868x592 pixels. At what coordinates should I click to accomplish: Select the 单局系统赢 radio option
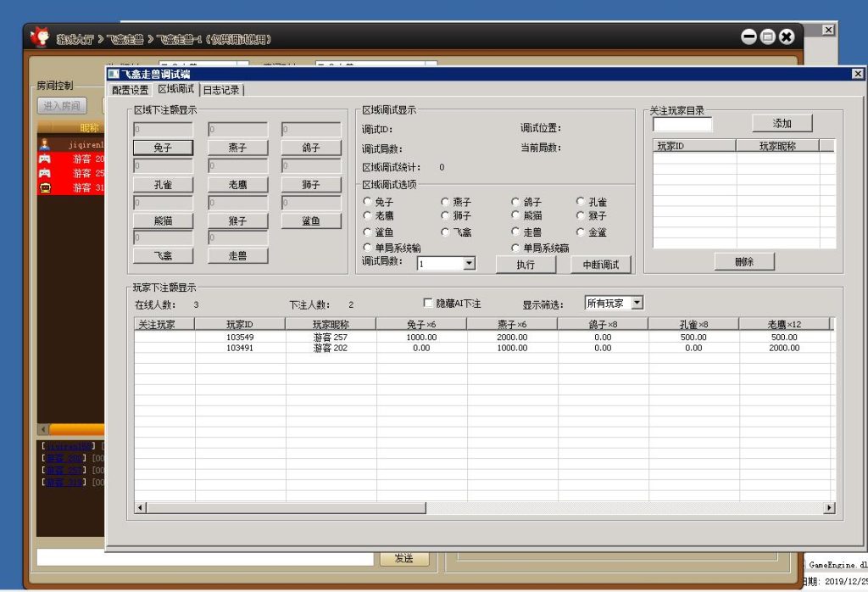tap(515, 248)
